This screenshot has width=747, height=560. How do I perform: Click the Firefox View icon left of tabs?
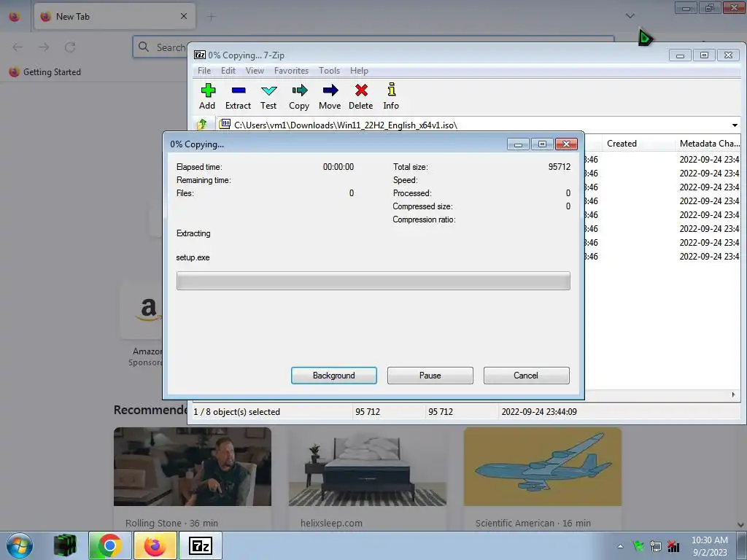15,16
